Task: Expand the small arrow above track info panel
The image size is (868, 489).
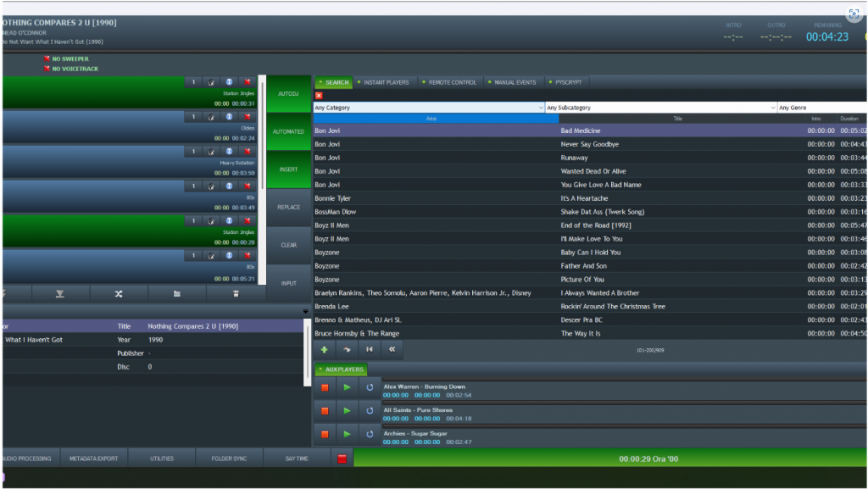Action: [x=305, y=311]
